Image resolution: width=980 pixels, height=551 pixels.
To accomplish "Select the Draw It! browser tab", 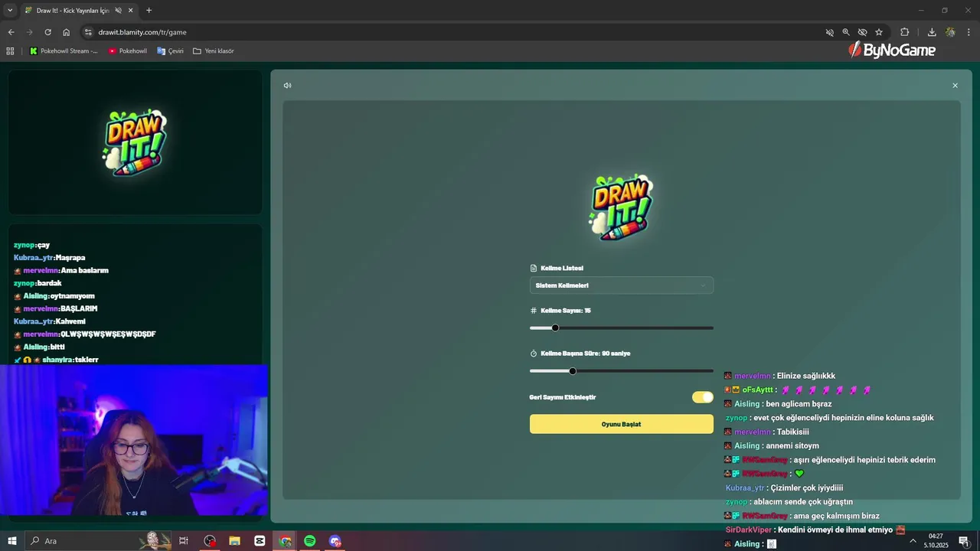I will (x=73, y=11).
